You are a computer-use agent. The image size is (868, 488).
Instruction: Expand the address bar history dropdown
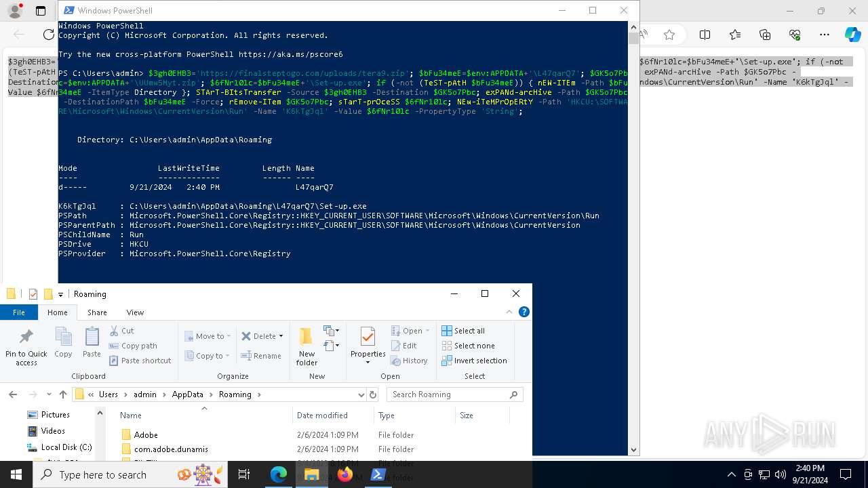[361, 394]
